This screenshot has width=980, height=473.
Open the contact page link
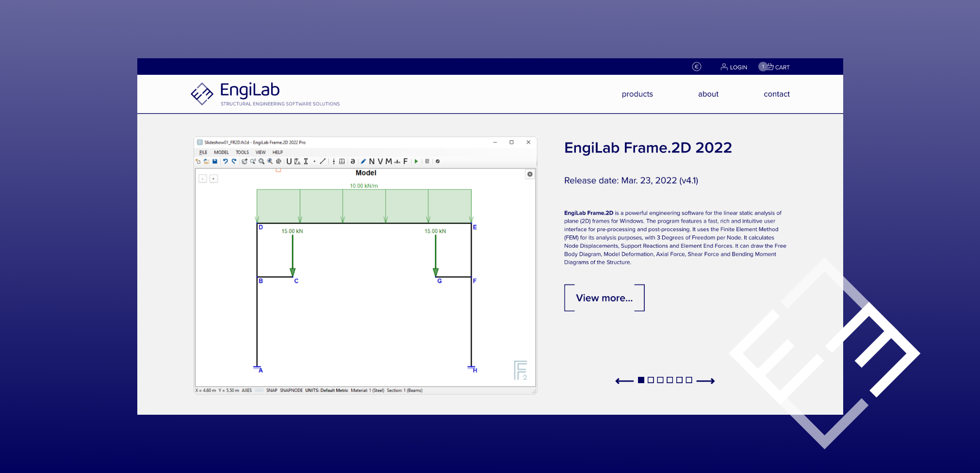(x=776, y=94)
